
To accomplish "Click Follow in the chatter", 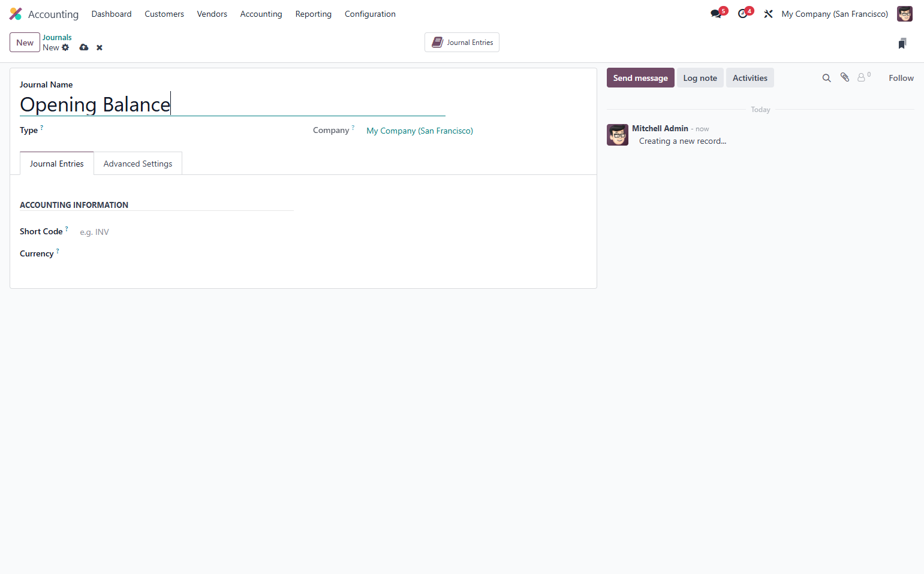I will click(901, 78).
